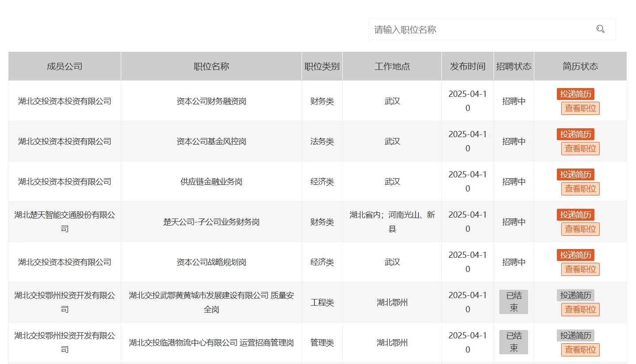Select job title 楚天公司-子公司业务财务岗

click(x=211, y=222)
